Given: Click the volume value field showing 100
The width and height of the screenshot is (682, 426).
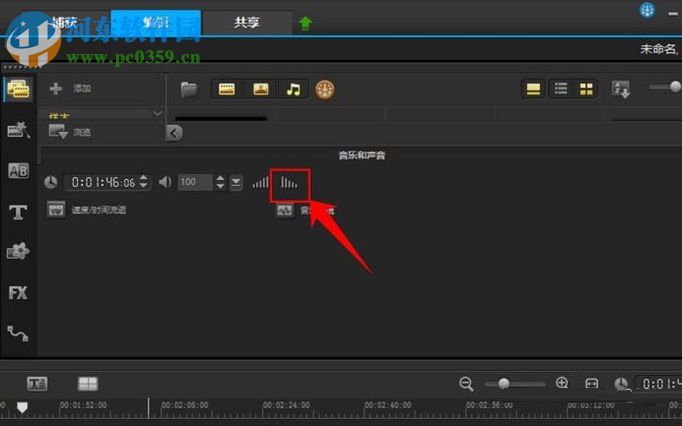Looking at the screenshot, I should (195, 182).
